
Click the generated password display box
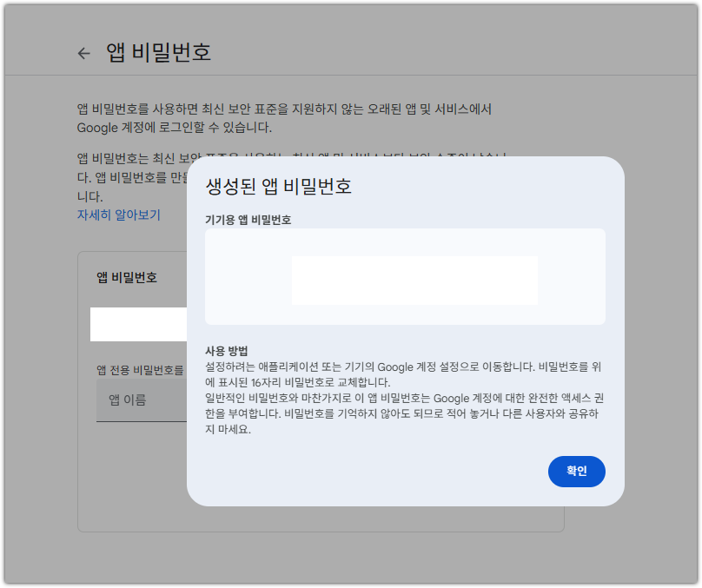point(405,276)
